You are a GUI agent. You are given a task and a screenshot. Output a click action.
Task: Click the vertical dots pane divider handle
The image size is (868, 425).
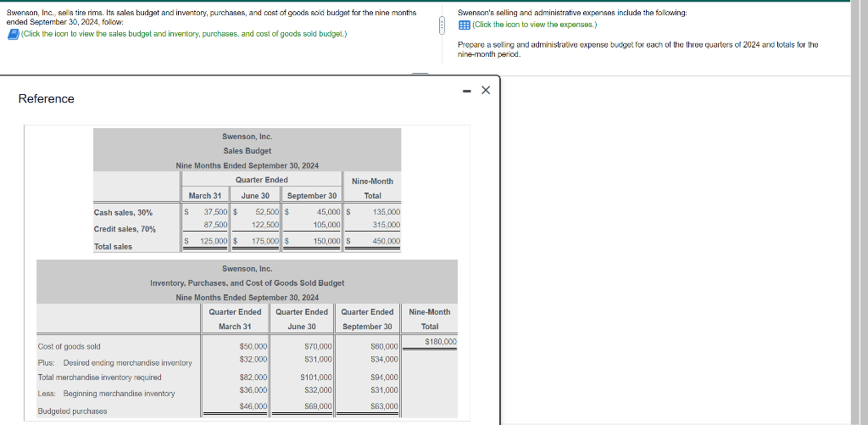click(441, 25)
